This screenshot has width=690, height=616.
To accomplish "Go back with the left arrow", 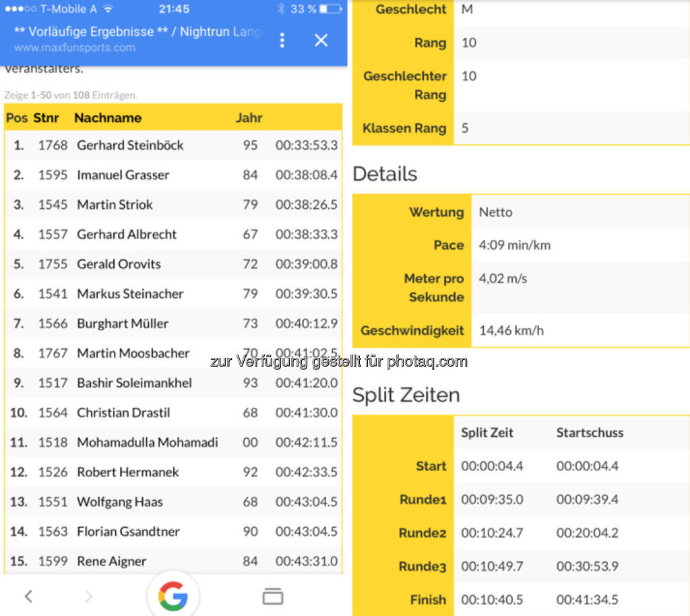I will 28,596.
